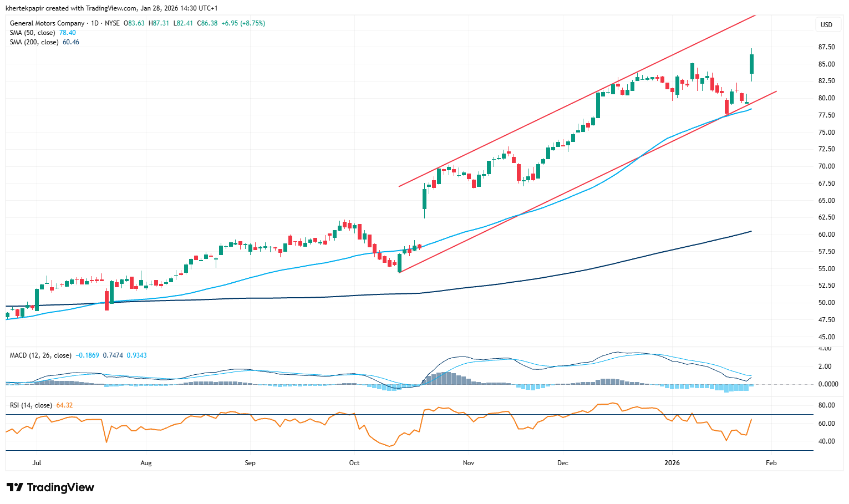Image resolution: width=849 pixels, height=504 pixels.
Task: Select the General Motors Company chart title
Action: tap(47, 23)
